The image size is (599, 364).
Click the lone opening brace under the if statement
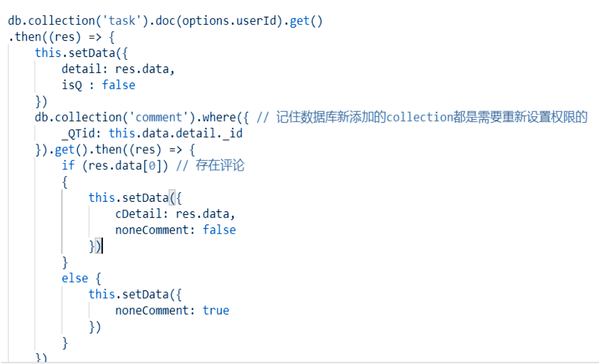[x=65, y=181]
